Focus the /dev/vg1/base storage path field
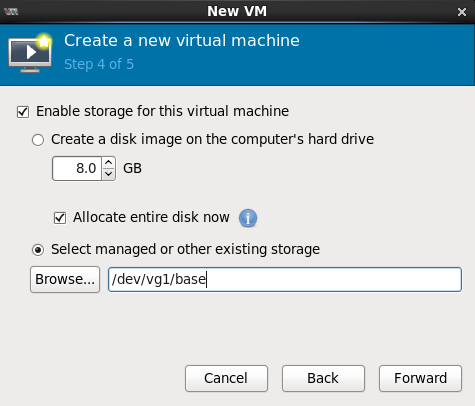Screen dimensions: 475x406 (x=285, y=279)
